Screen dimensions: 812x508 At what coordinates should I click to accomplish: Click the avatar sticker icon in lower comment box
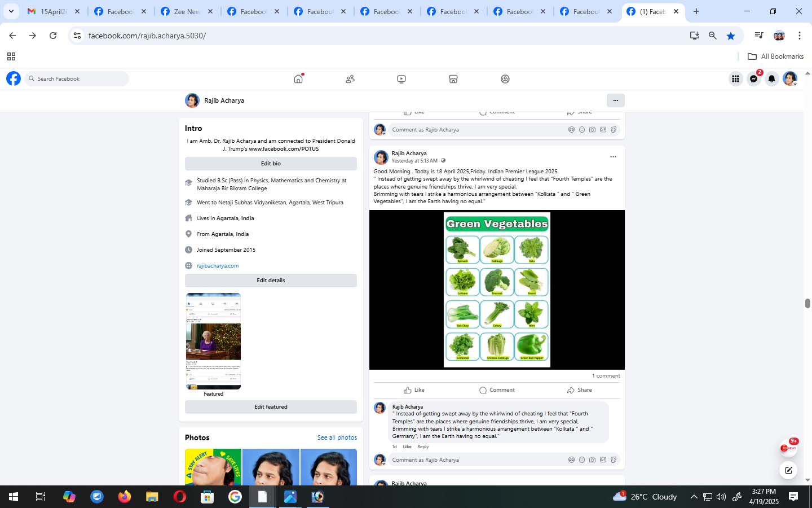point(571,460)
